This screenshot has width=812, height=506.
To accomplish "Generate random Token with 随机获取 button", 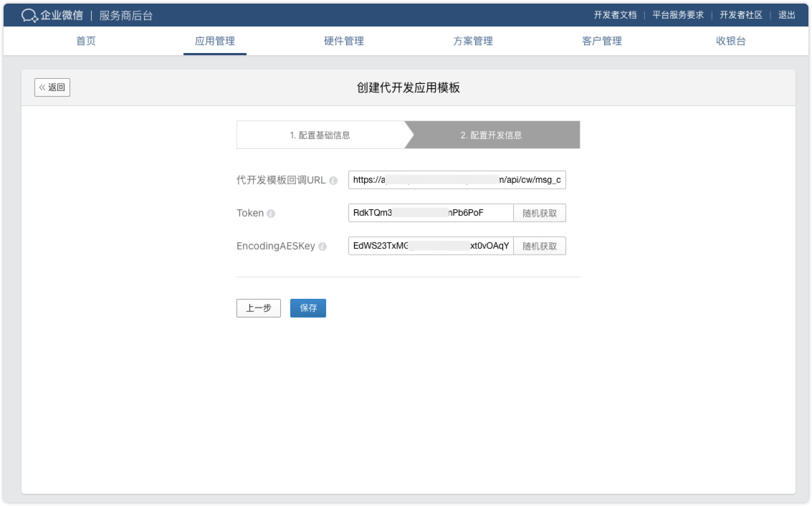I will [540, 213].
